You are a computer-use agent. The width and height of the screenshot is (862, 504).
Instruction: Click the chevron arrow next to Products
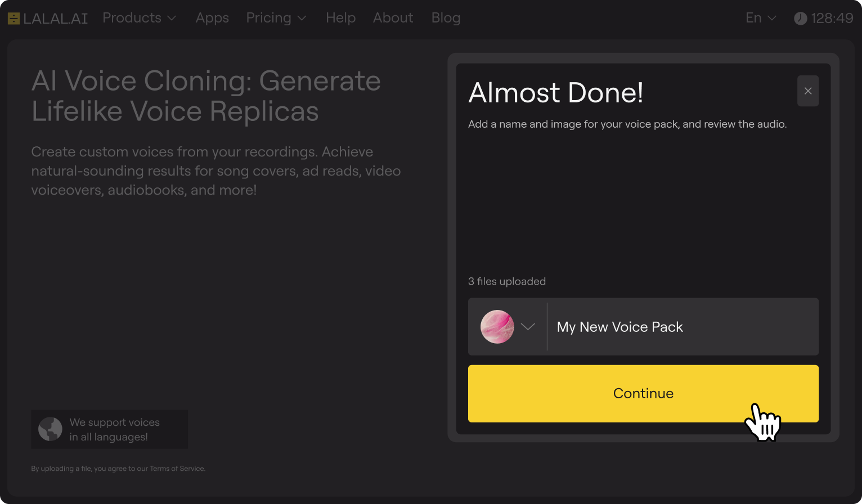tap(172, 19)
